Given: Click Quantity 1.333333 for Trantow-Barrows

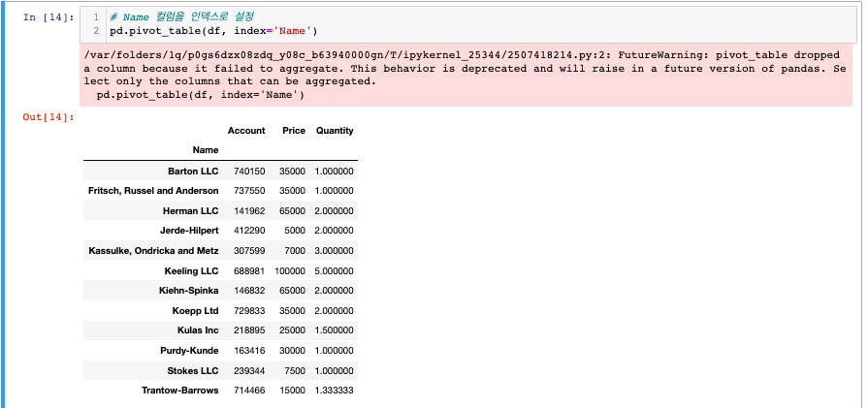Looking at the screenshot, I should click(x=335, y=391).
